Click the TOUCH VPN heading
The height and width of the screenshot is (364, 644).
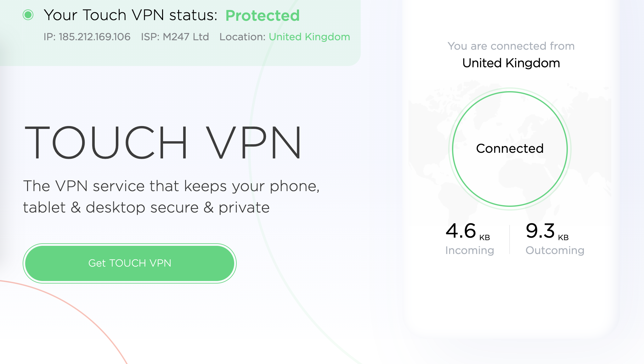pyautogui.click(x=163, y=142)
